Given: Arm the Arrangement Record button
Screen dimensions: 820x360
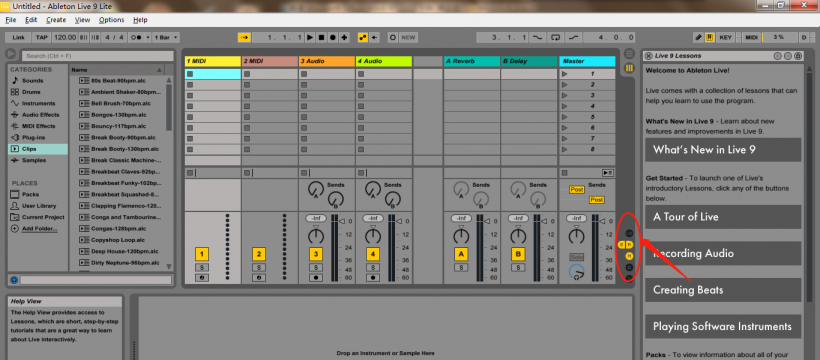Looking at the screenshot, I should 333,38.
